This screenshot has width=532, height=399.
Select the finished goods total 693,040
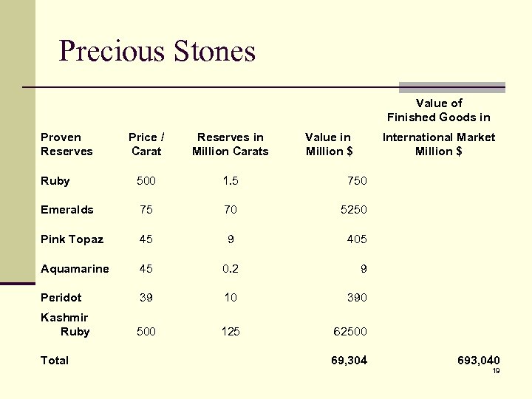coord(479,361)
